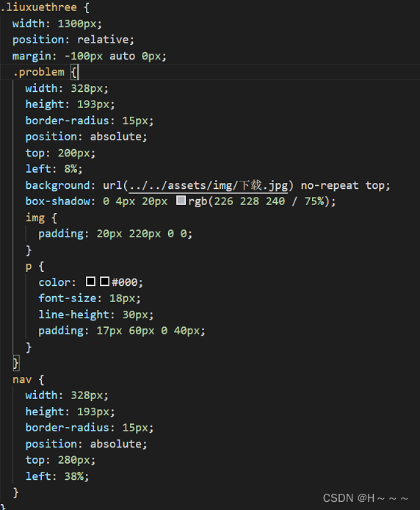Click the left: 38% declaration
The image size is (420, 510).
click(x=57, y=476)
